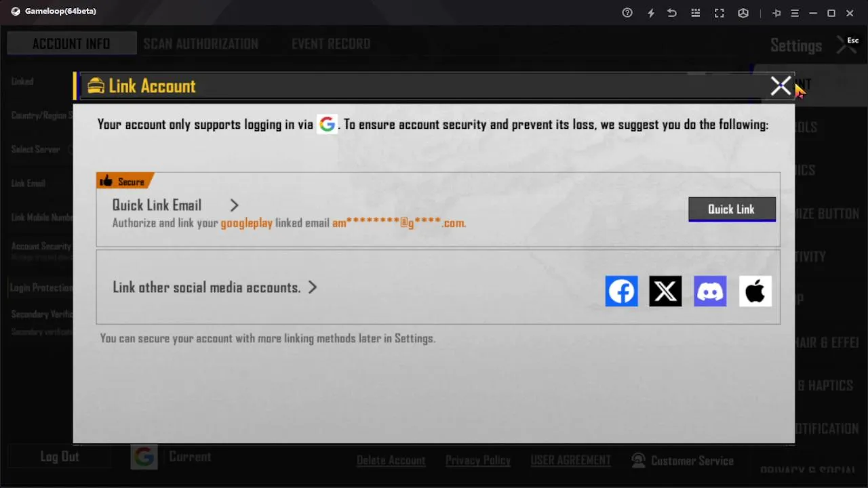Click the Google logo in the message
The height and width of the screenshot is (488, 868).
[x=328, y=124]
